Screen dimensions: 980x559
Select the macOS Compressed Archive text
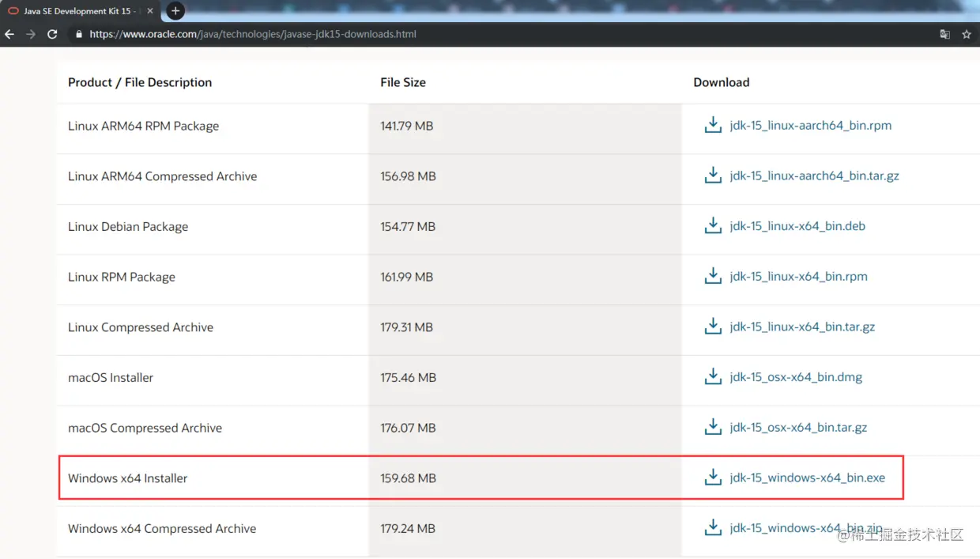(x=145, y=428)
